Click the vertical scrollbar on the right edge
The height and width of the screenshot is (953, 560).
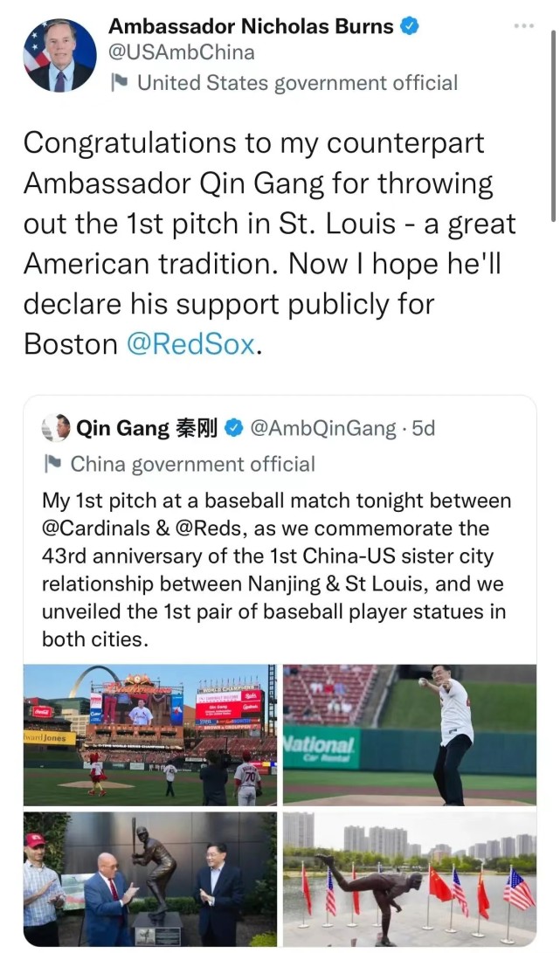coord(554,122)
